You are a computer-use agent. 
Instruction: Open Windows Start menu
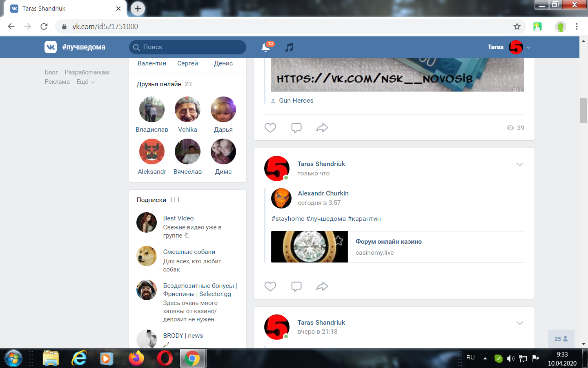(x=13, y=359)
